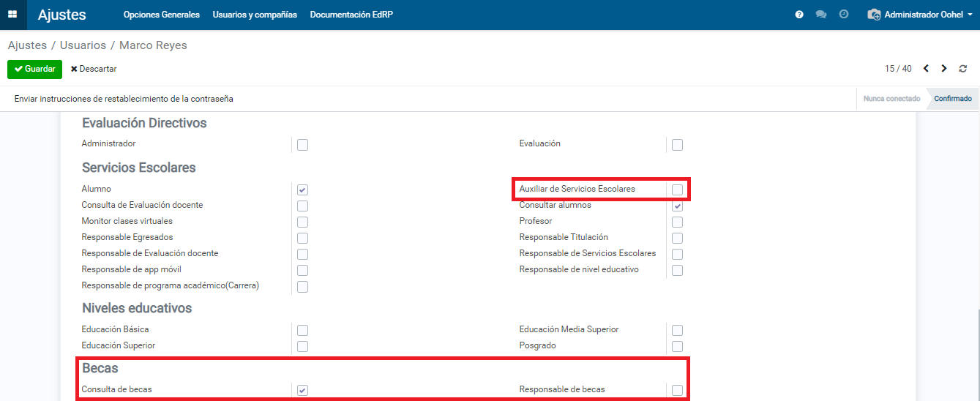Open the chat conversations icon
This screenshot has height=401, width=980.
click(x=821, y=15)
